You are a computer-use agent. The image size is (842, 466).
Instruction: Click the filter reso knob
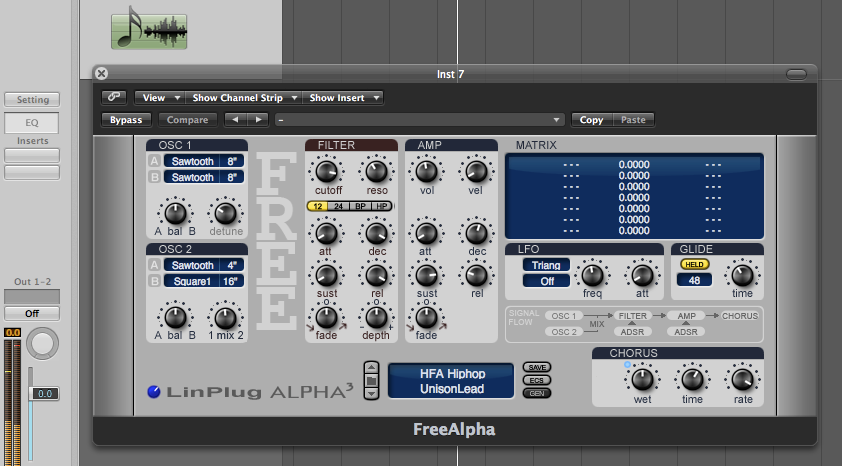(x=376, y=171)
